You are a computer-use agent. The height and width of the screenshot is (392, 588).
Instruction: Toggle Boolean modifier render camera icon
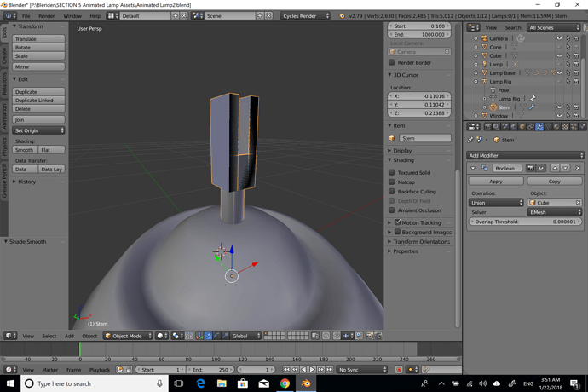[x=530, y=168]
